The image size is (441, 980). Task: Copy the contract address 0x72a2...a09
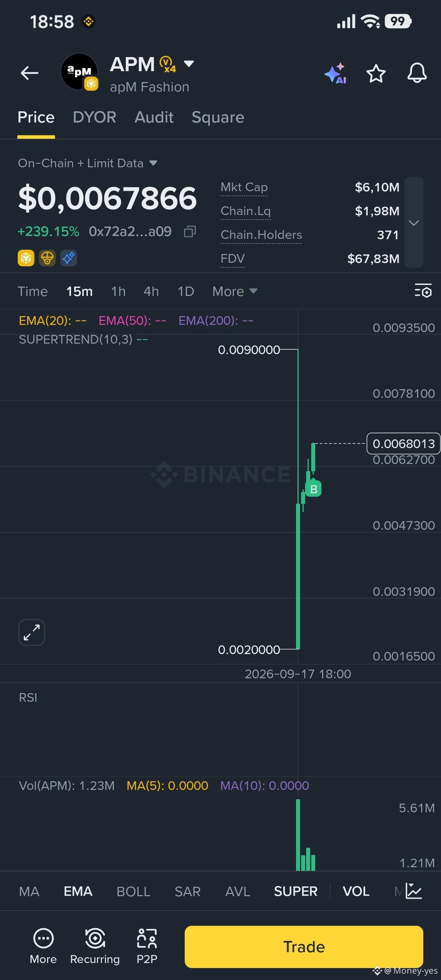pyautogui.click(x=190, y=231)
